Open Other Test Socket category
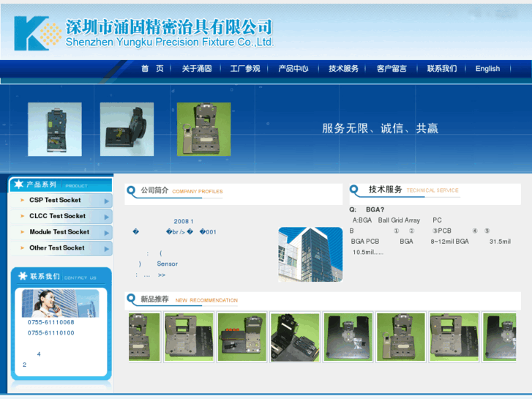 click(x=56, y=248)
